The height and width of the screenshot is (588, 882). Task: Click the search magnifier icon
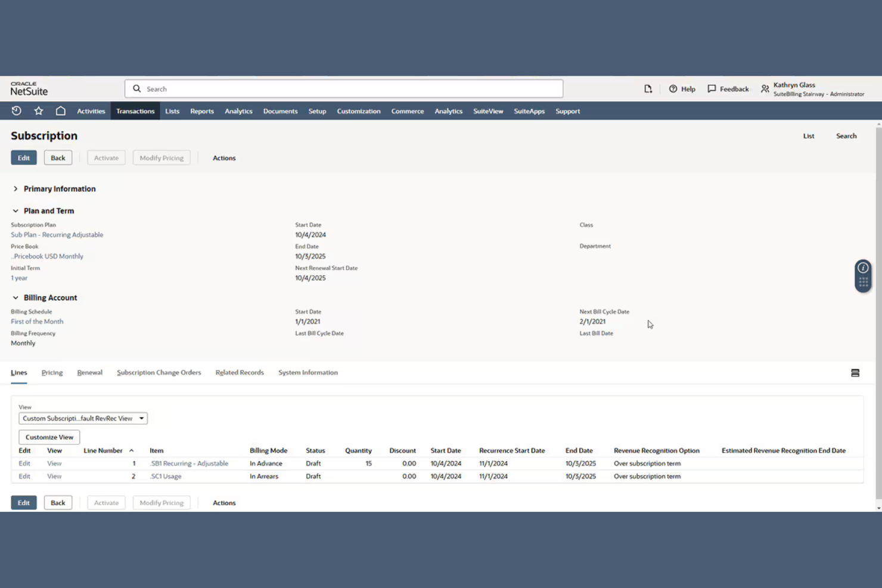click(137, 89)
